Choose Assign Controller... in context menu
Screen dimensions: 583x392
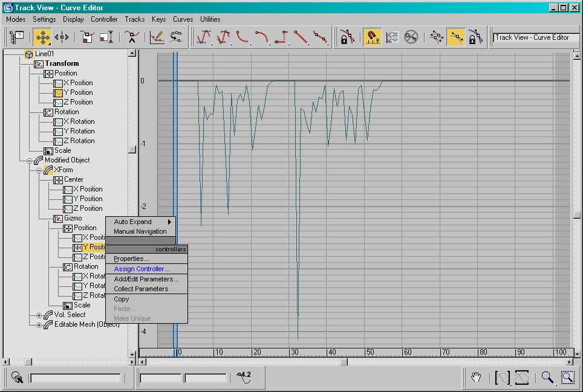(x=146, y=269)
